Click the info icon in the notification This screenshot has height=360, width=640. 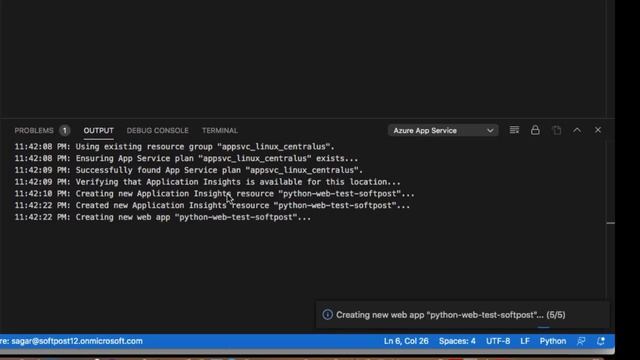click(327, 315)
